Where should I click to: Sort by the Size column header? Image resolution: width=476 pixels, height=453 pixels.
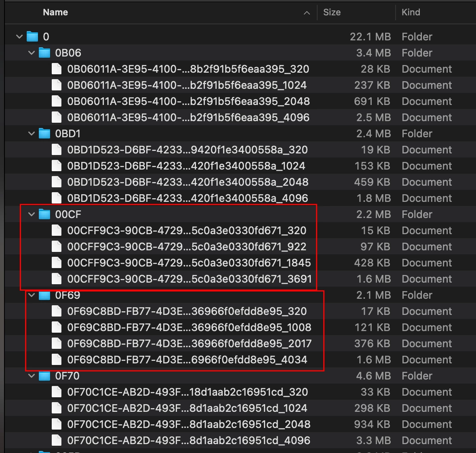point(332,12)
